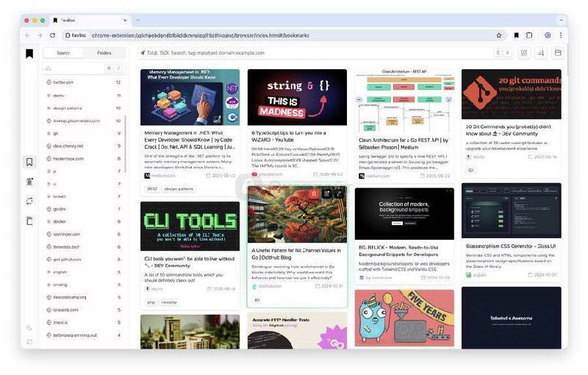Open the bookmarks view in the left sidebar
This screenshot has width=588, height=375.
(29, 162)
